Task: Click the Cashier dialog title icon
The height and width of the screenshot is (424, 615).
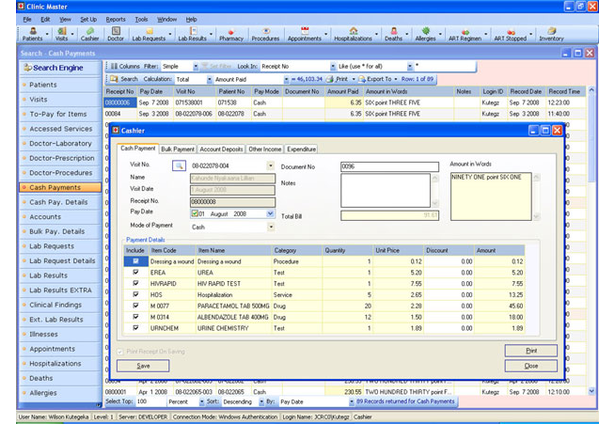Action: (116, 130)
